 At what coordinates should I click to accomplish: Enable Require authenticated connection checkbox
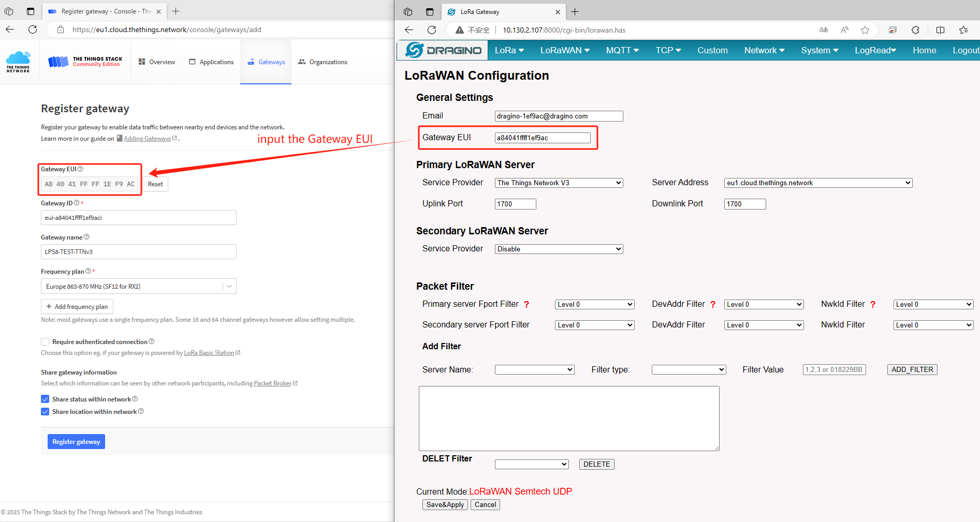45,342
